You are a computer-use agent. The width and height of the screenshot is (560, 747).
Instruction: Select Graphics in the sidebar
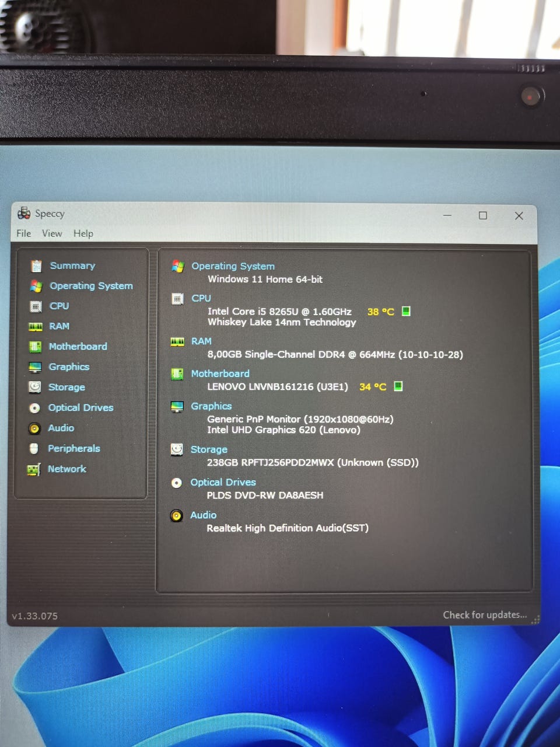coord(69,366)
